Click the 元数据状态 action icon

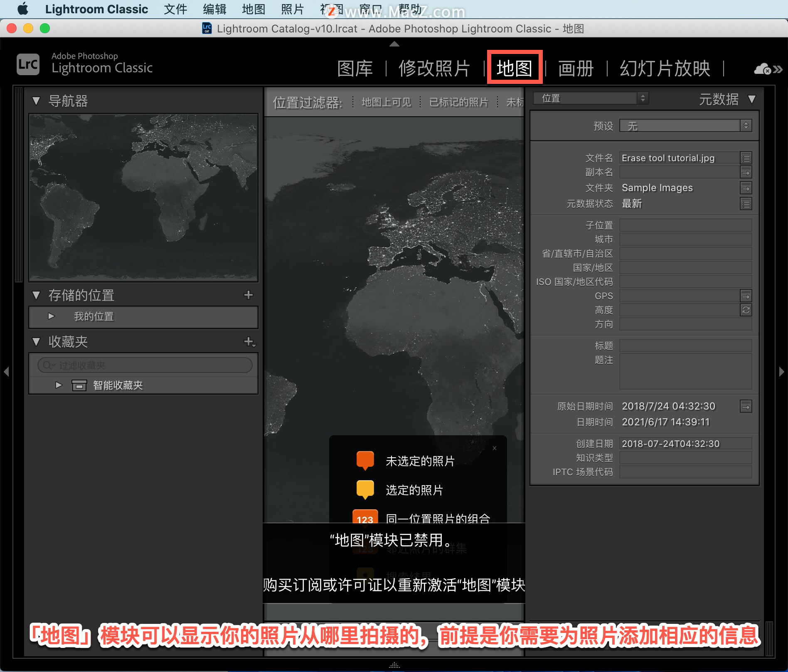(746, 204)
